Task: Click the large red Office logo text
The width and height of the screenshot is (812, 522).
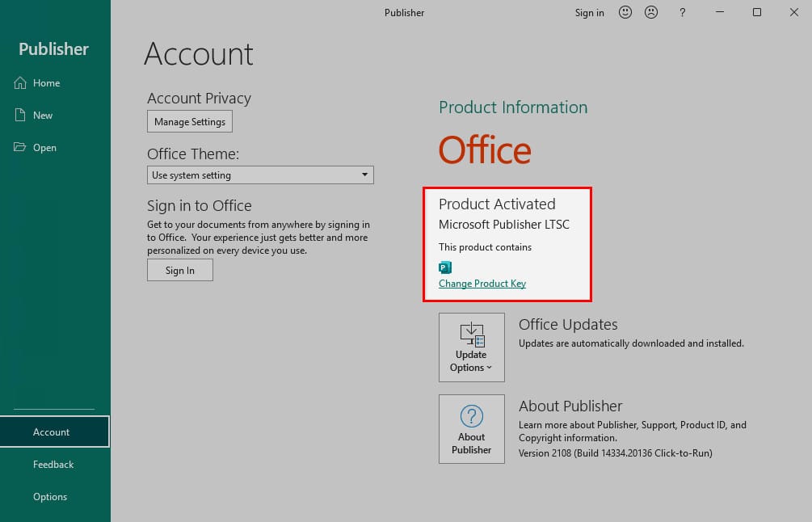Action: (x=485, y=150)
